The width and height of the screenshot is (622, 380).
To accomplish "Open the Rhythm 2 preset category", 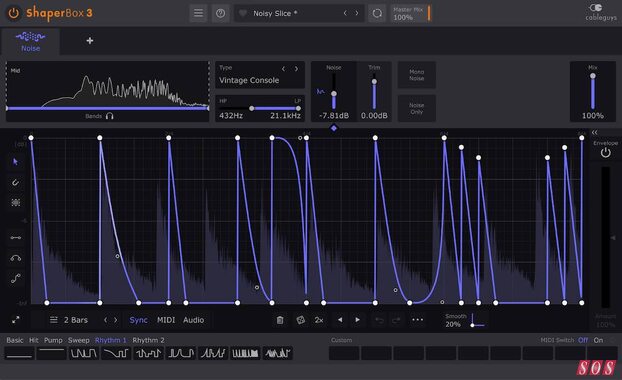I will (148, 340).
